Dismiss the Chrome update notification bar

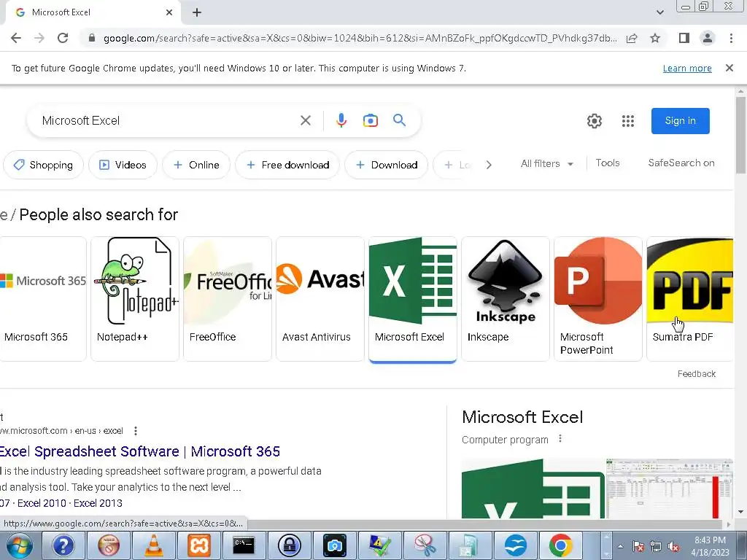click(x=729, y=68)
